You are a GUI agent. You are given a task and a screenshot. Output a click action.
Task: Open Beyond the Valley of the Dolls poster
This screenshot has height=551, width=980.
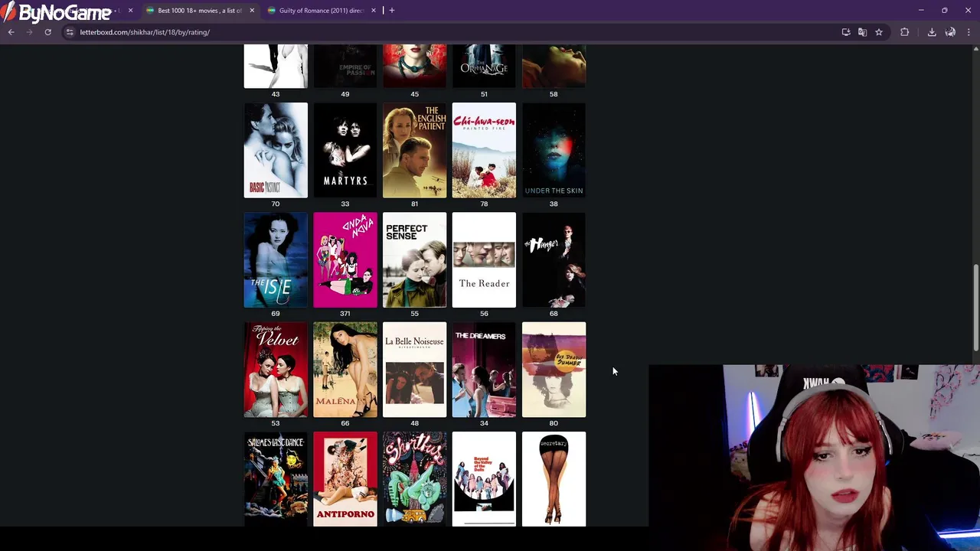pyautogui.click(x=484, y=479)
